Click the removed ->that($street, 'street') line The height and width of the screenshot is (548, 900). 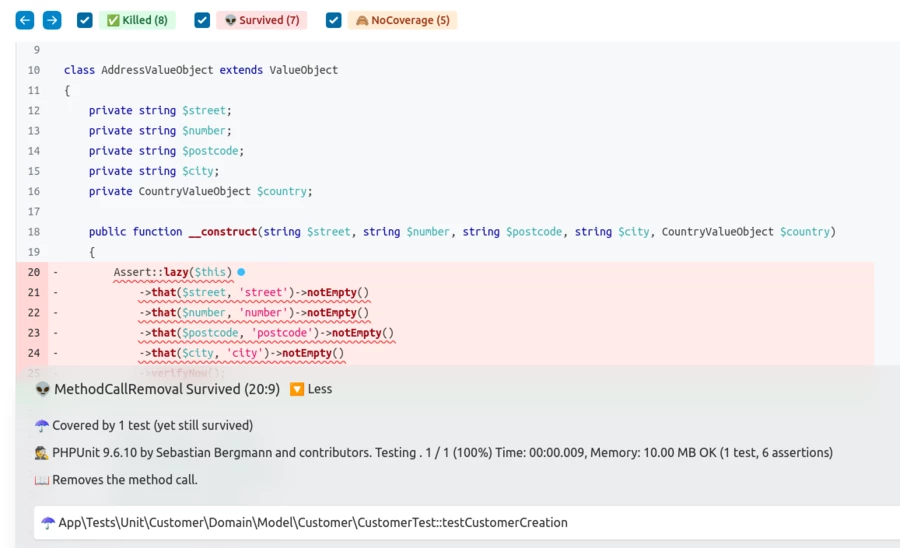(x=254, y=293)
